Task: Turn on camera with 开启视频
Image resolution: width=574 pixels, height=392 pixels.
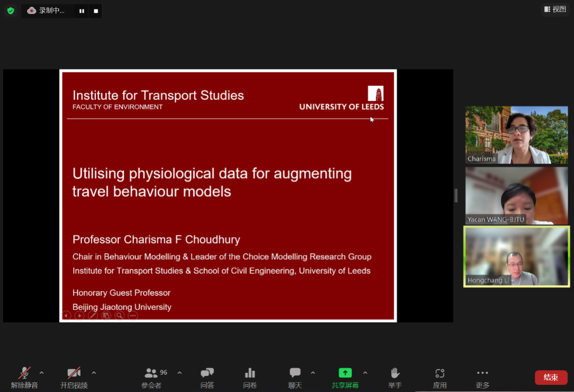Action: 74,378
